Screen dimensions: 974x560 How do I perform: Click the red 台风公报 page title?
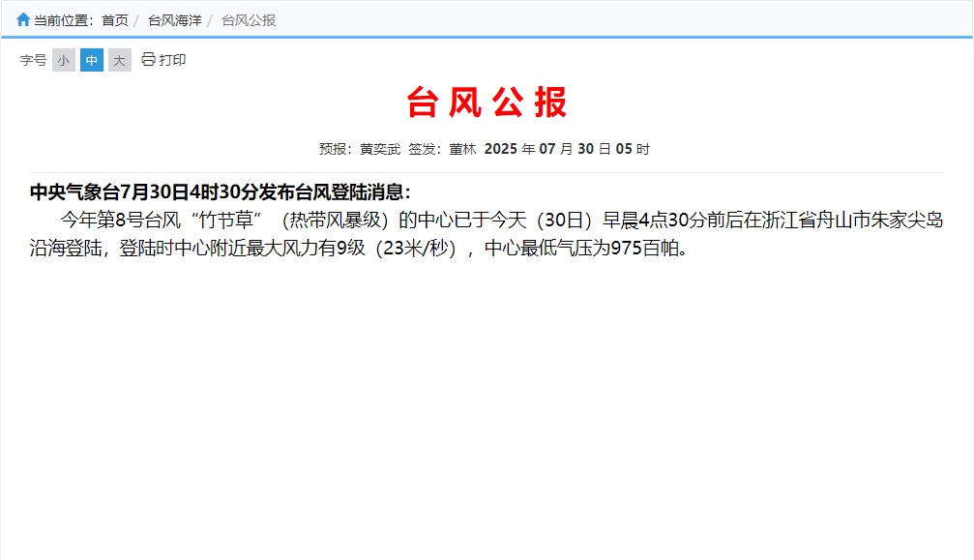click(x=487, y=102)
